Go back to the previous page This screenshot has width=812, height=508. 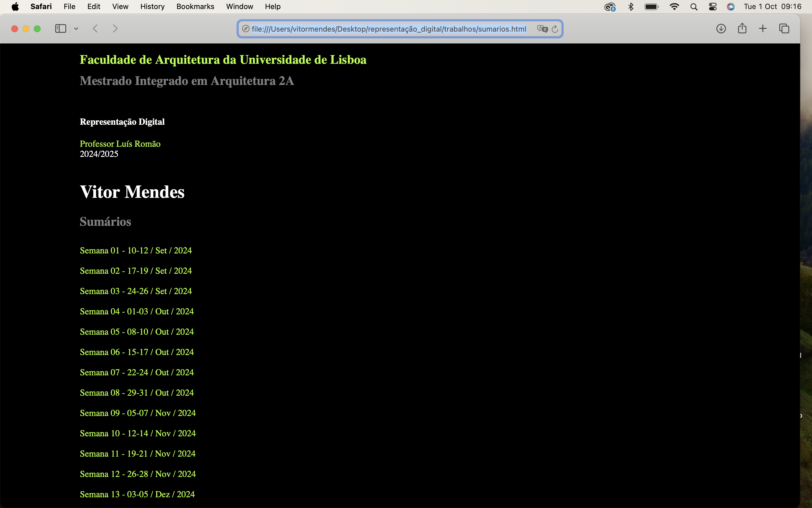point(95,29)
